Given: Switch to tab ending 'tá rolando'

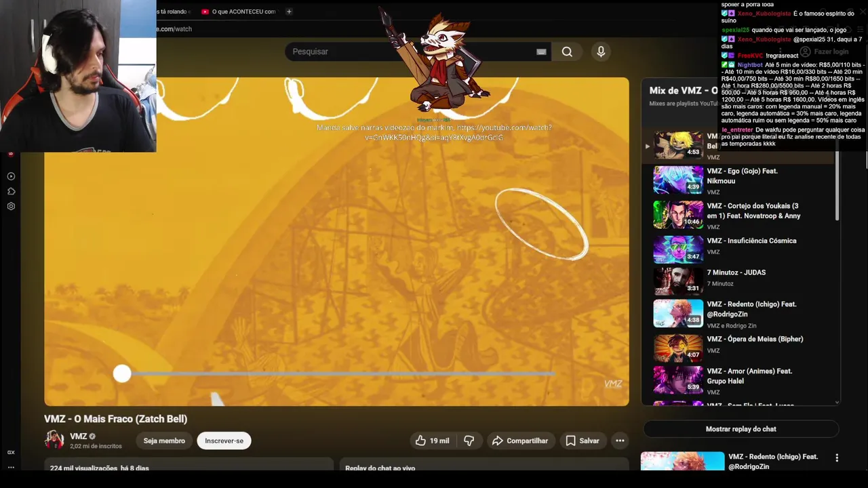Looking at the screenshot, I should coord(174,12).
